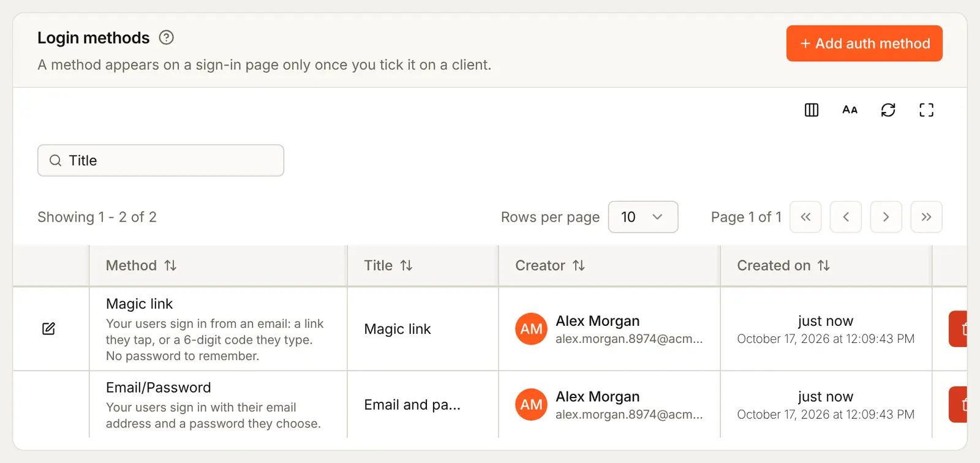Click 'just now' in Magic link row
The height and width of the screenshot is (463, 980).
pyautogui.click(x=826, y=321)
